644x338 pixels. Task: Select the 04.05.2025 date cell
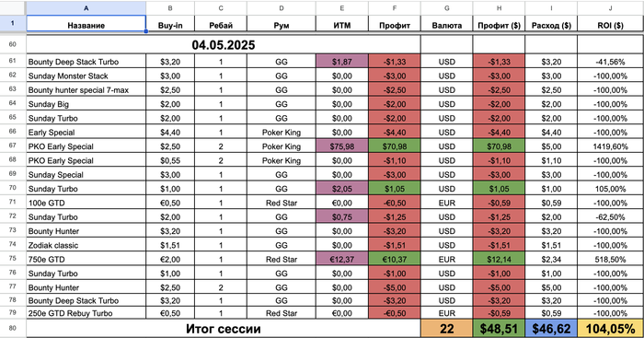click(x=224, y=44)
